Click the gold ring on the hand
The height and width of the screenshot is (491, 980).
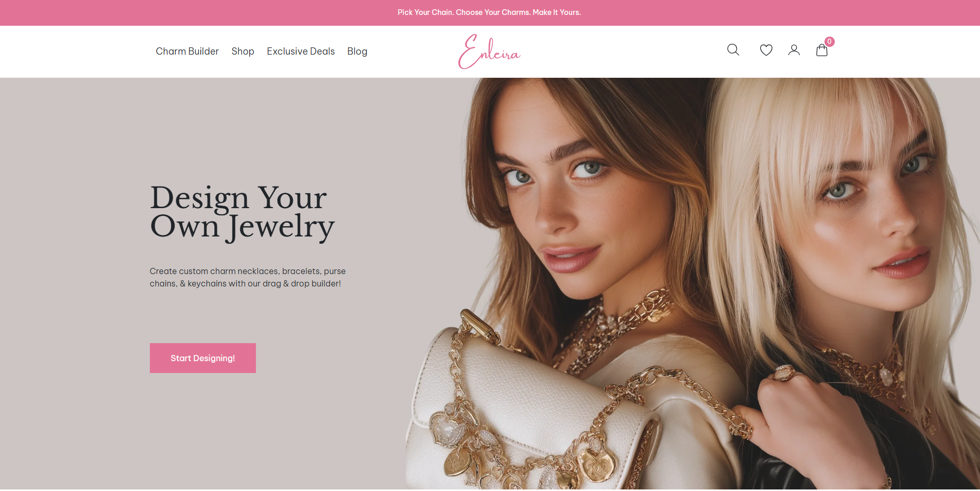click(x=784, y=372)
